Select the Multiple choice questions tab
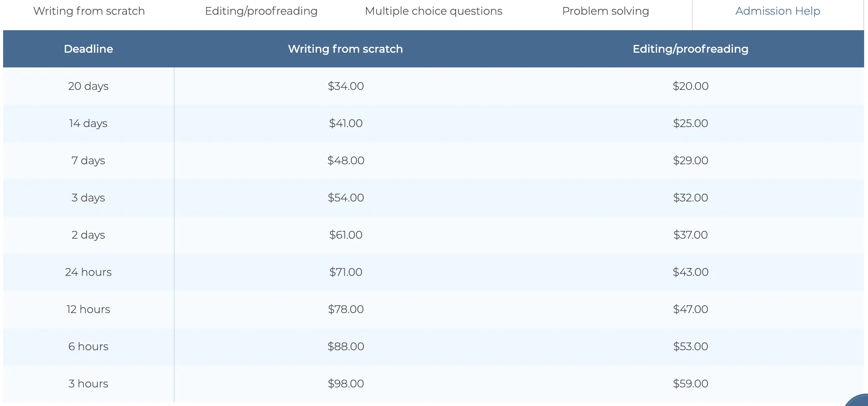868x406 pixels. [x=433, y=11]
